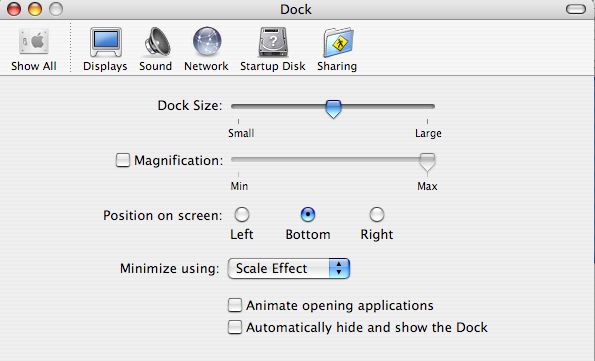The height and width of the screenshot is (361, 595).
Task: Open the Minimize using Scale Effect dropdown
Action: [x=289, y=269]
